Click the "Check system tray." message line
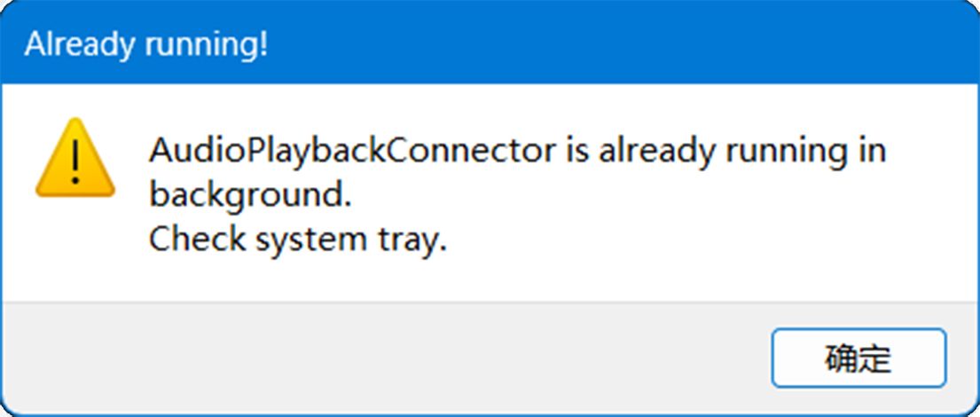The height and width of the screenshot is (417, 980). 297,240
